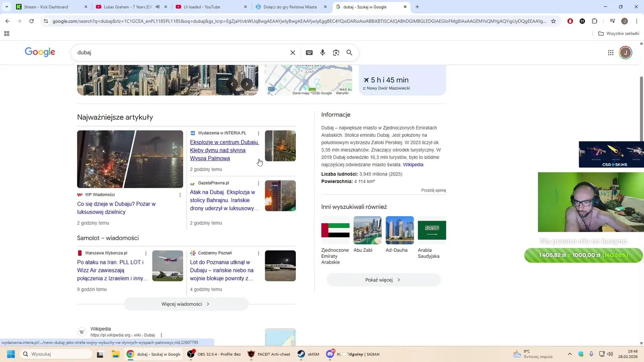Click the dubaj search input field
Image resolution: width=644 pixels, height=362 pixels.
pos(181,53)
